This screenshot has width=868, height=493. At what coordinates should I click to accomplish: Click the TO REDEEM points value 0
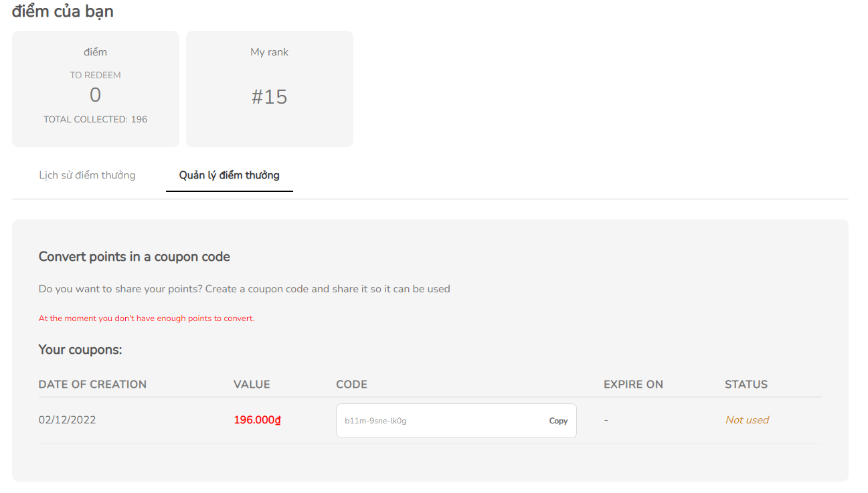pos(95,95)
